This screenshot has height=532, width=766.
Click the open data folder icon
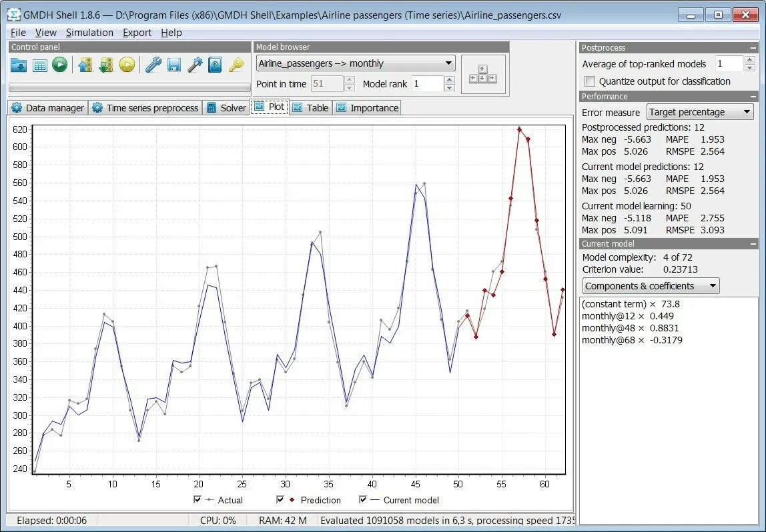19,65
